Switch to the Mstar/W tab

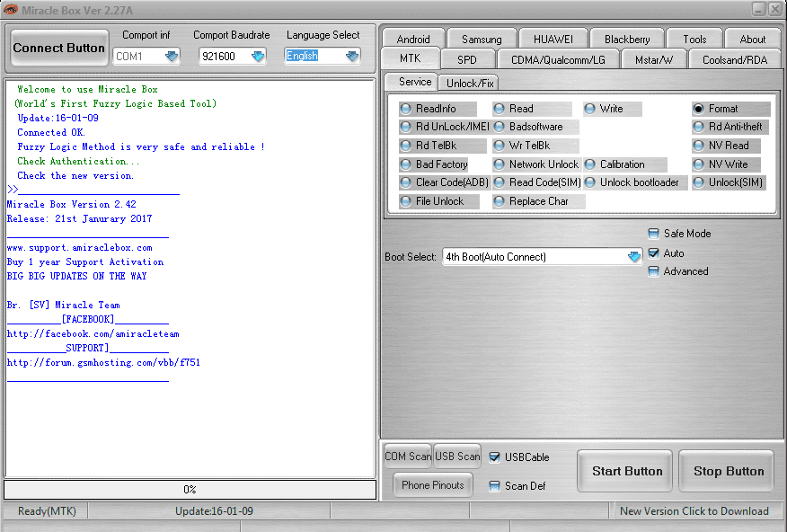pos(653,59)
